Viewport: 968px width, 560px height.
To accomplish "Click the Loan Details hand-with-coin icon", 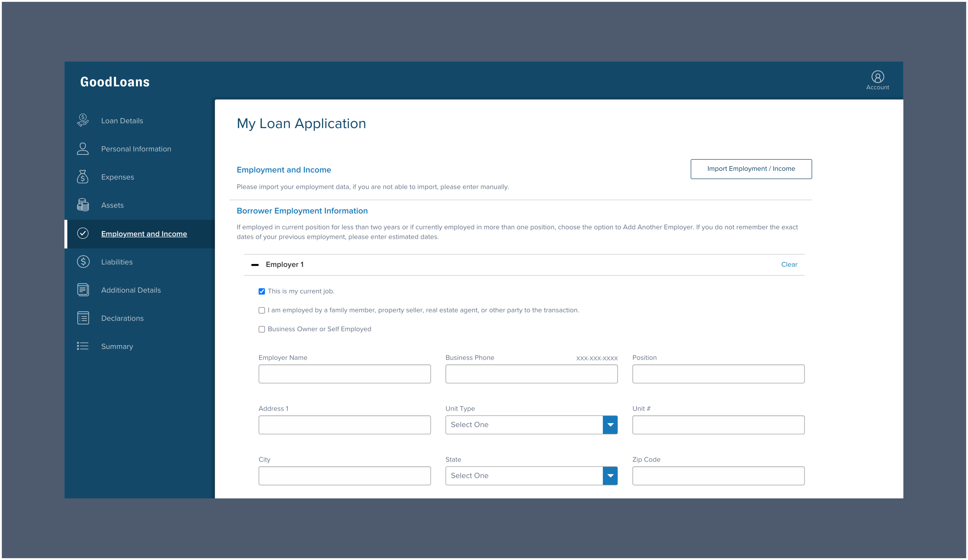I will point(83,120).
